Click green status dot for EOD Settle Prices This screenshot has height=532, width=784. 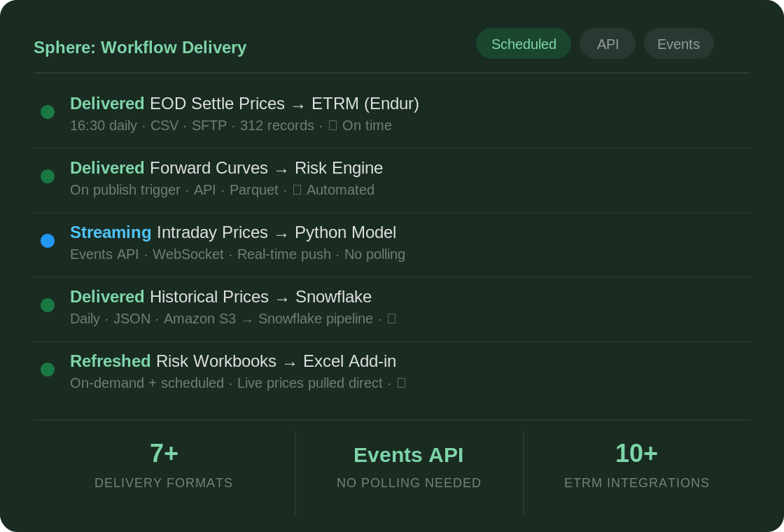pos(48,112)
